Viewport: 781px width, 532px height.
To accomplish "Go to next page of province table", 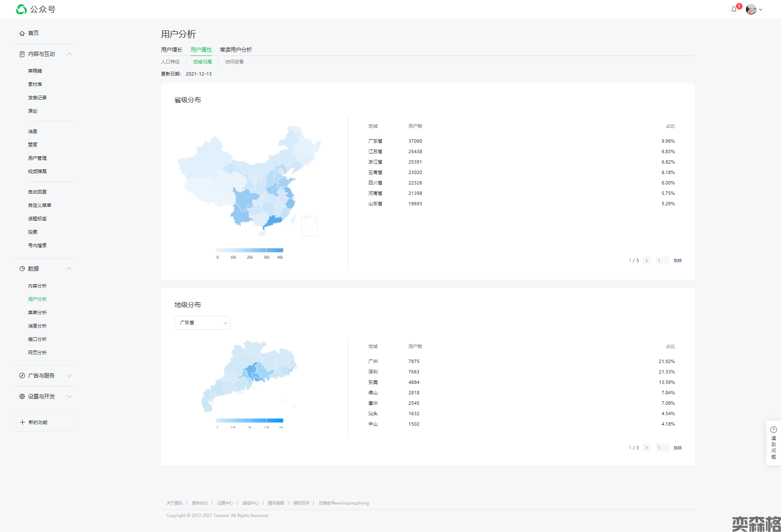I will tap(647, 261).
